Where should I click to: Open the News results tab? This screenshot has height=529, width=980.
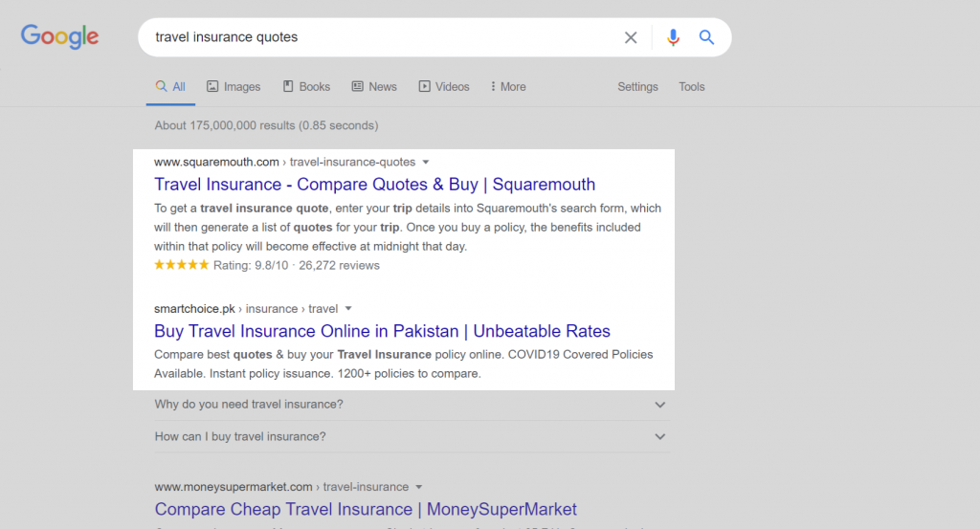(x=374, y=87)
